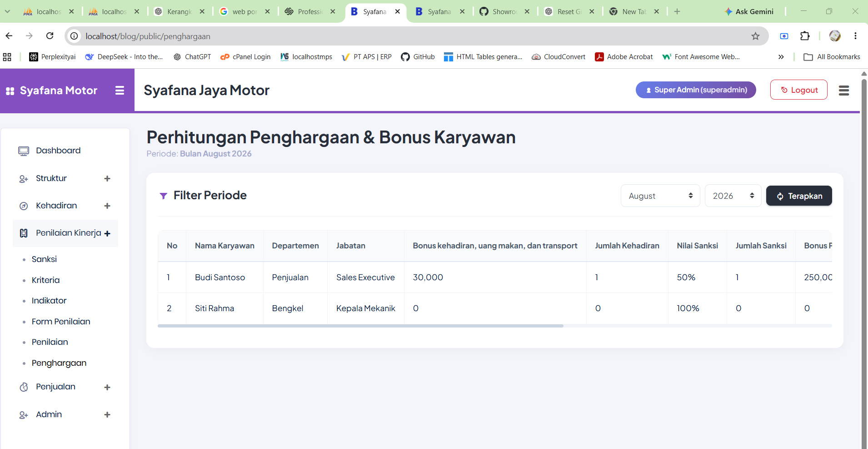Click the Kehadiran compass icon
Image resolution: width=868 pixels, height=449 pixels.
point(24,206)
